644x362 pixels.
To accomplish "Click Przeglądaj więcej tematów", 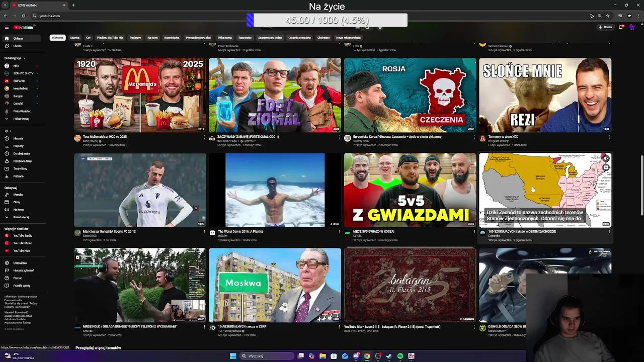I will (x=98, y=348).
